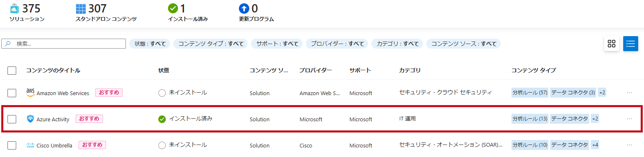Open the プロバイダー filter dropdown
Viewport: 644px width, 157px height.
pyautogui.click(x=337, y=44)
